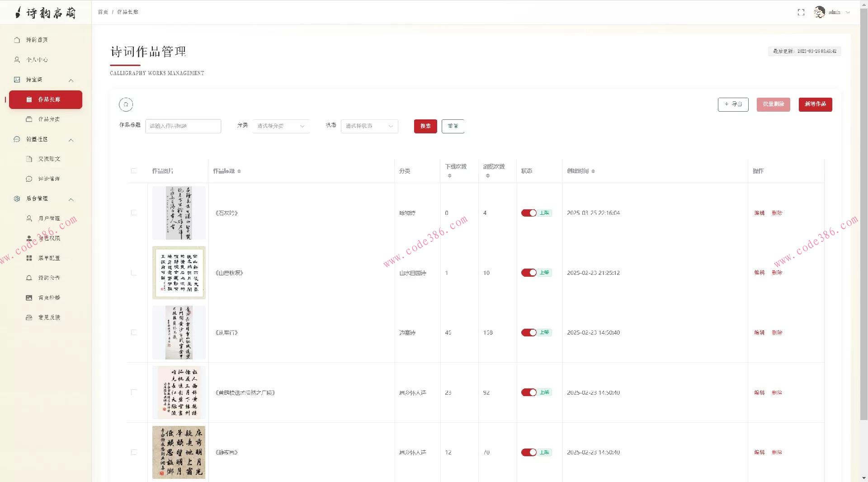Navigate to 首页 breadcrumb link

102,12
